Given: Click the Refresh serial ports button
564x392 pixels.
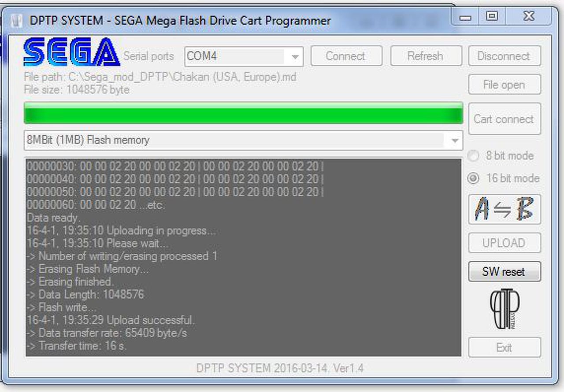Looking at the screenshot, I should (x=426, y=56).
